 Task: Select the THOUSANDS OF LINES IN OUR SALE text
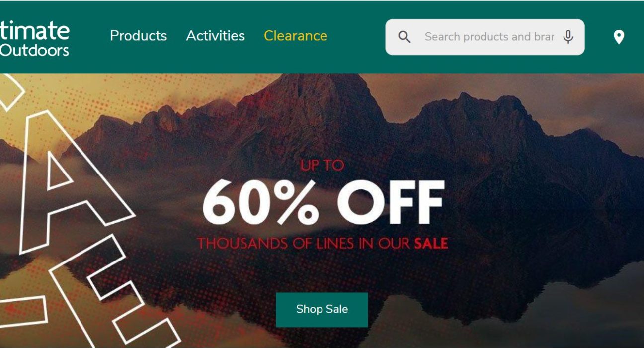(322, 243)
